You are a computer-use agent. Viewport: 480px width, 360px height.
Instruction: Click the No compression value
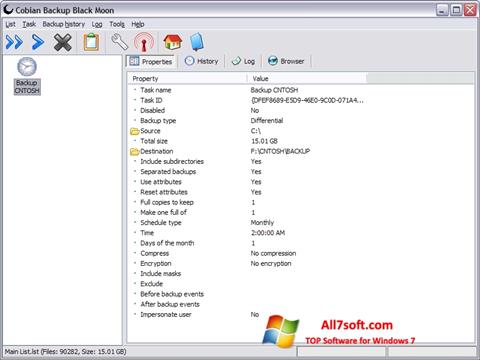click(x=273, y=253)
